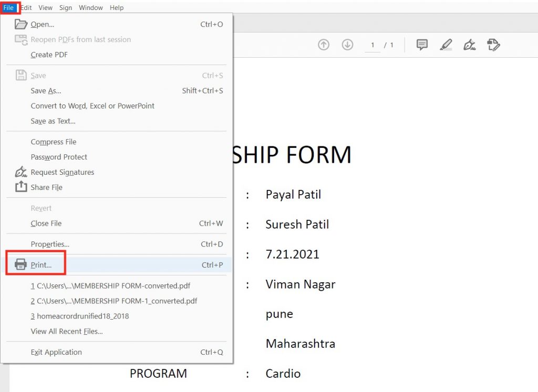Click the Open folder icon
The height and width of the screenshot is (392, 538).
(x=21, y=24)
